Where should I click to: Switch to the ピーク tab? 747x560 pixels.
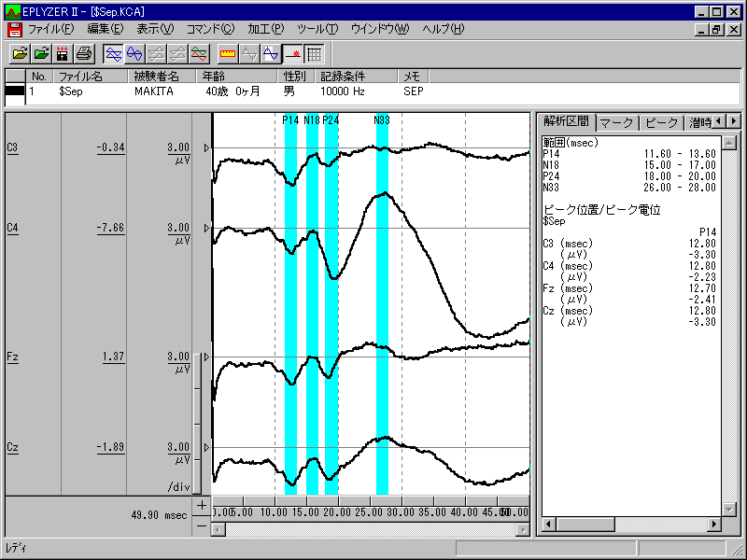click(x=661, y=122)
